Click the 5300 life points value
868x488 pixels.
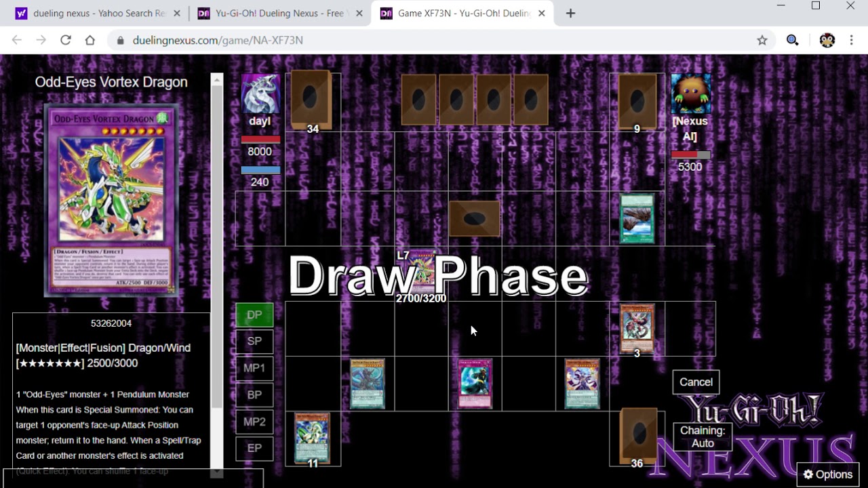pos(690,167)
